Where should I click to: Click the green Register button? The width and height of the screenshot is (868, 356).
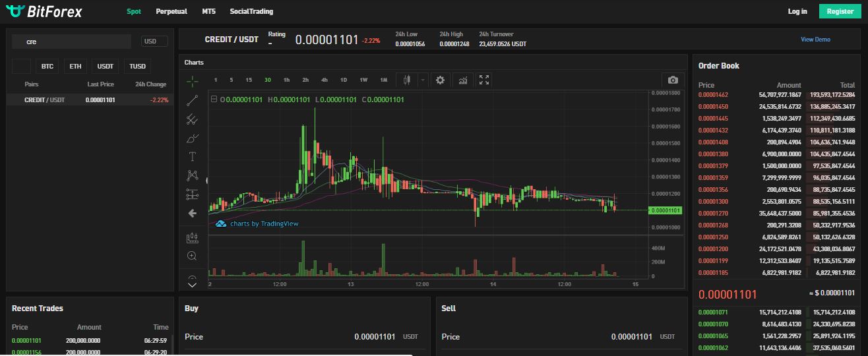click(840, 11)
